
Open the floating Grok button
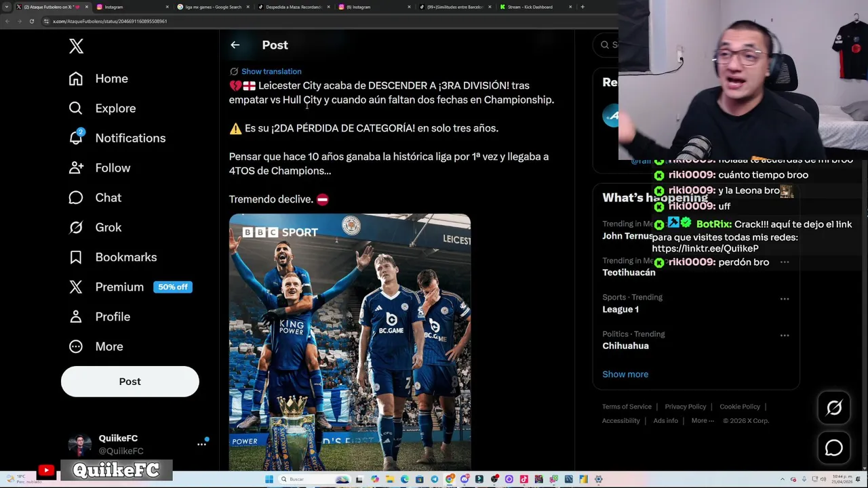pyautogui.click(x=834, y=407)
